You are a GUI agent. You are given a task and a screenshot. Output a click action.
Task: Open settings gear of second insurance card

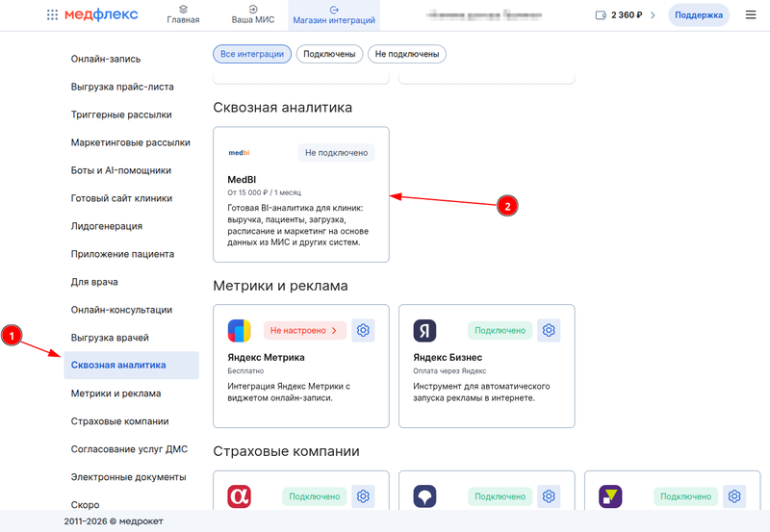[549, 496]
